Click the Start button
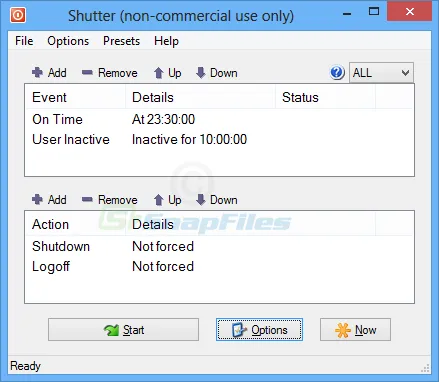439x382 pixels. [123, 330]
